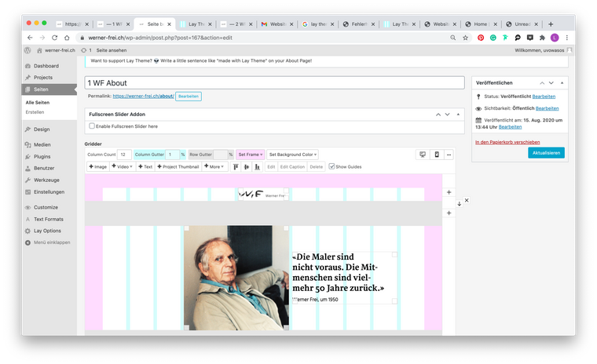Switch to desktop preview in Gridder

point(423,155)
